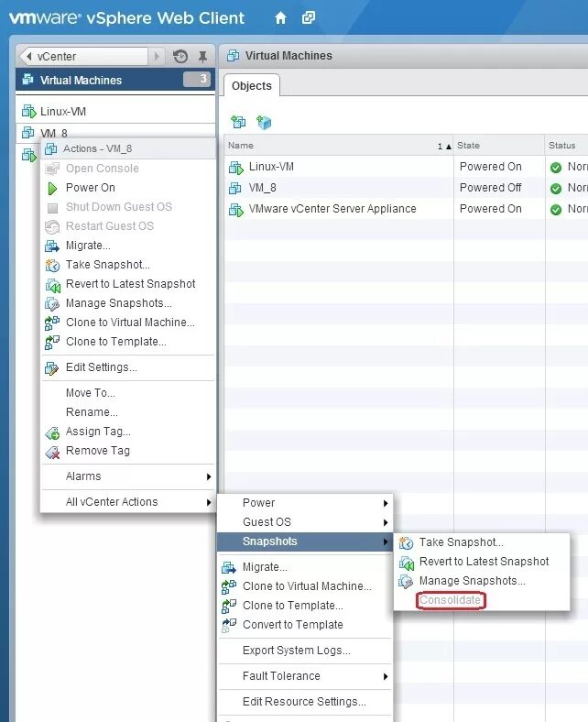Click VM_8 icon in objects table

click(234, 188)
